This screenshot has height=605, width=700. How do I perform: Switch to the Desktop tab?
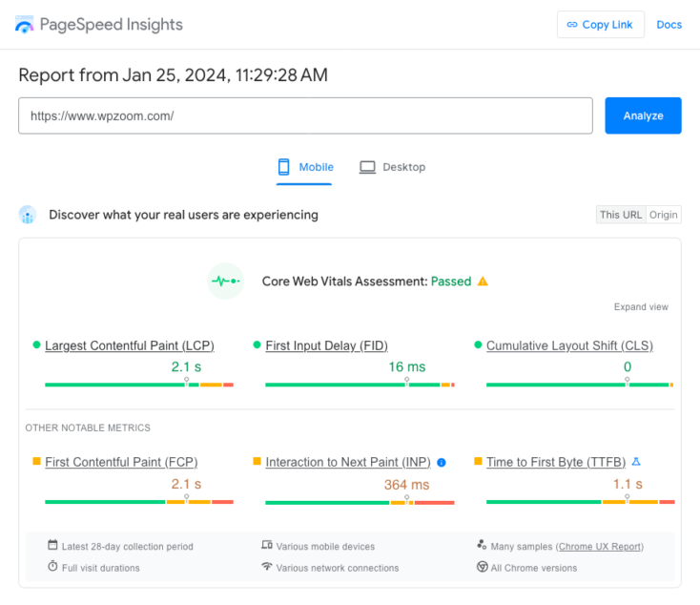coord(392,168)
